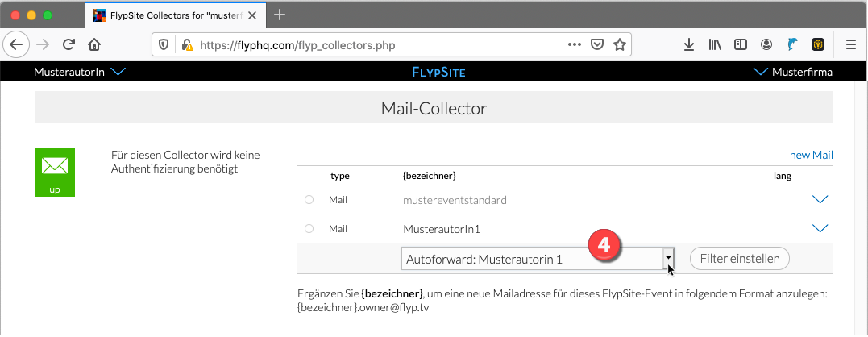Image resolution: width=868 pixels, height=337 pixels.
Task: Open page actions three-dot menu
Action: (x=575, y=45)
